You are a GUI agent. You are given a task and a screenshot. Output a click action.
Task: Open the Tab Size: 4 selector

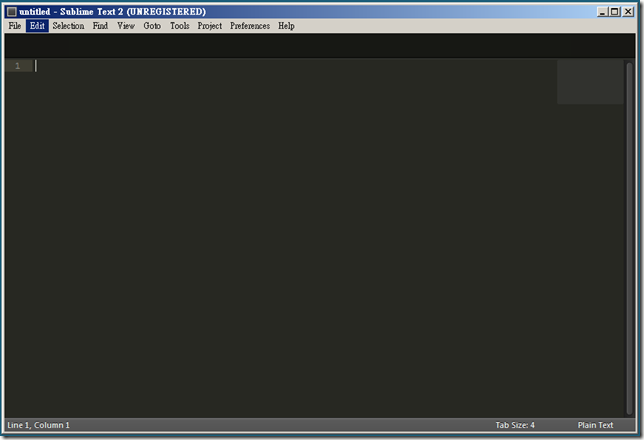pos(515,425)
